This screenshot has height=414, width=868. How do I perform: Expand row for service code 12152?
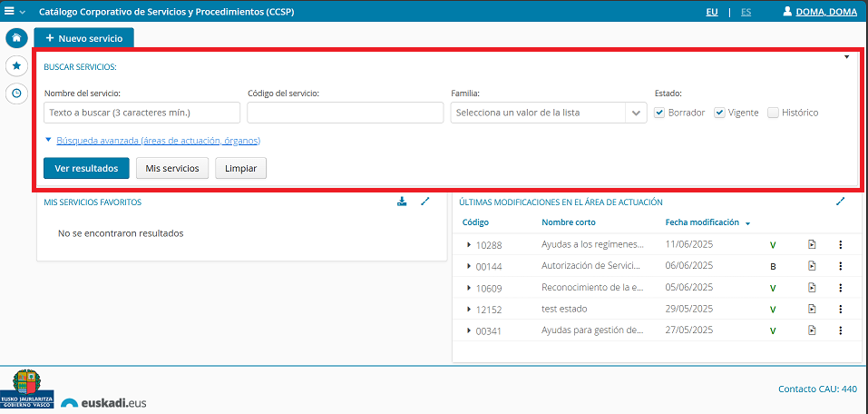pyautogui.click(x=469, y=309)
